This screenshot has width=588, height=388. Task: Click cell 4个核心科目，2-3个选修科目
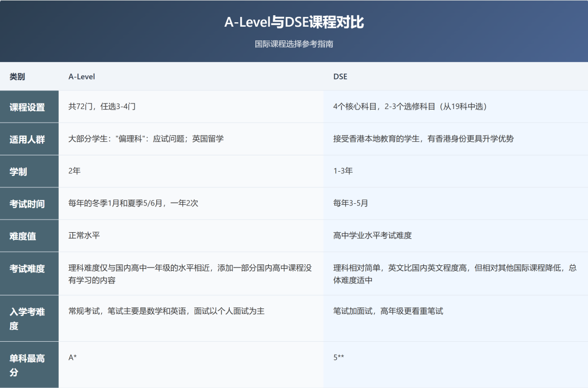click(x=456, y=107)
